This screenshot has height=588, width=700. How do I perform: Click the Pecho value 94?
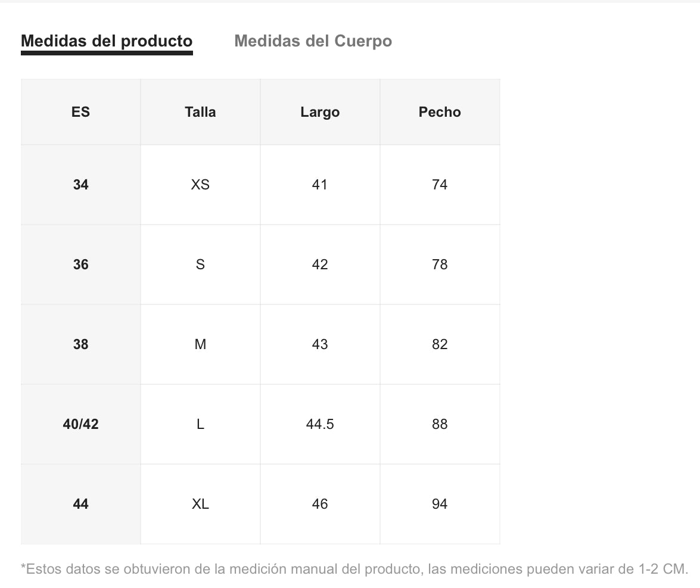pos(440,504)
